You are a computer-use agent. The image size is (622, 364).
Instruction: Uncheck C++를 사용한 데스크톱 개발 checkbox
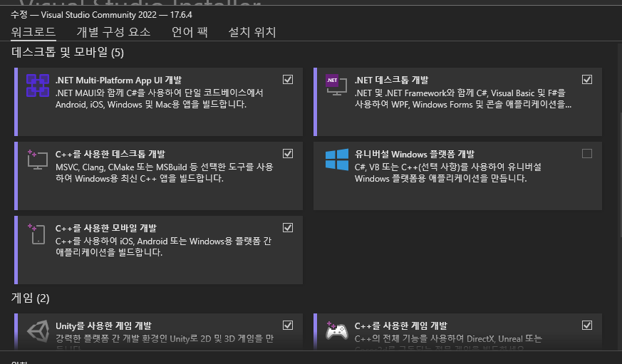[x=288, y=153]
